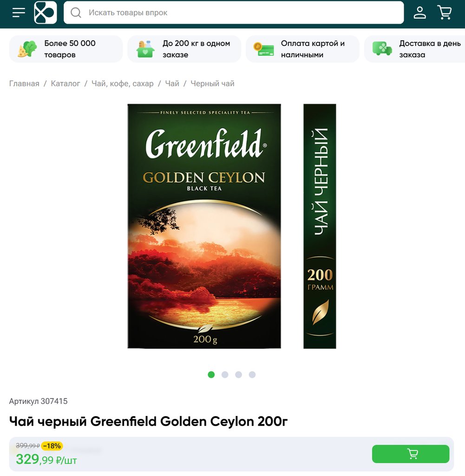Open the hamburger menu icon
The width and height of the screenshot is (465, 476).
[x=19, y=13]
